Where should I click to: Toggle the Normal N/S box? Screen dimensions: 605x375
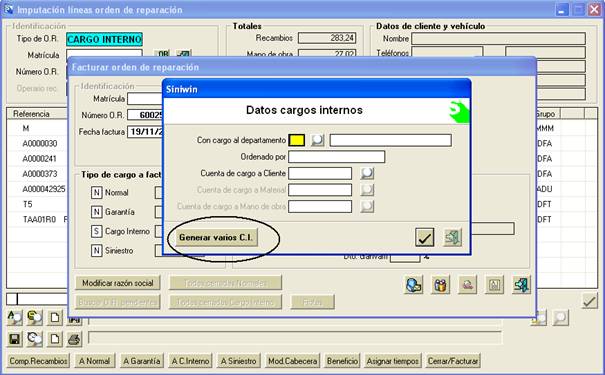(96, 193)
